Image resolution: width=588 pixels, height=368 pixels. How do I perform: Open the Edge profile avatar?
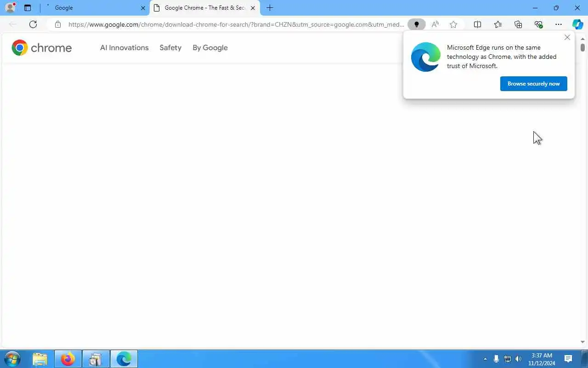click(10, 8)
